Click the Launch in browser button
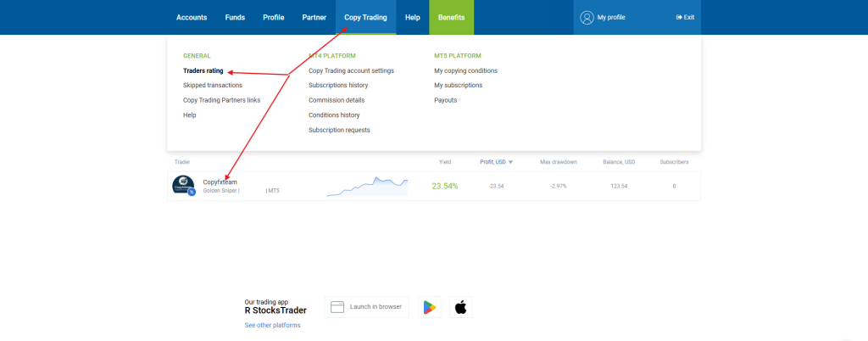Screen dimensions: 868x341 coord(367,307)
